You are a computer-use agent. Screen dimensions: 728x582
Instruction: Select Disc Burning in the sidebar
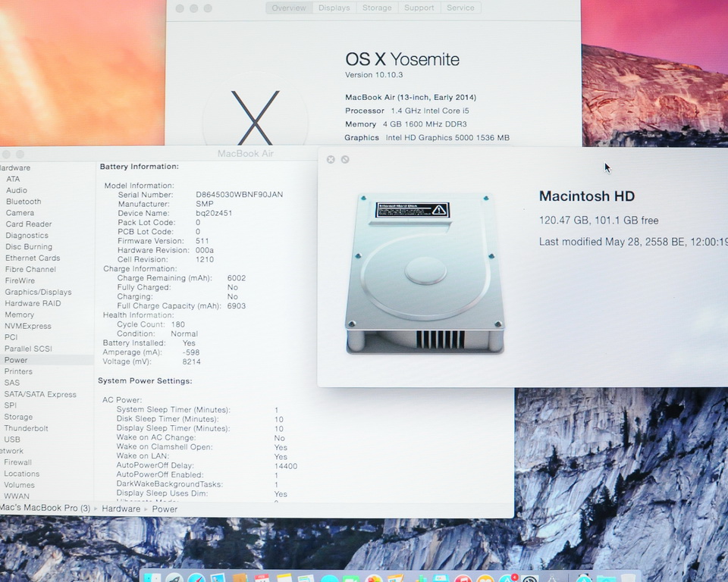[x=29, y=247]
